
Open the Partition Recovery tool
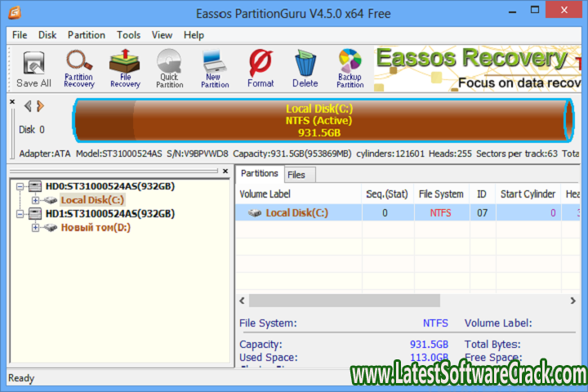click(x=79, y=69)
